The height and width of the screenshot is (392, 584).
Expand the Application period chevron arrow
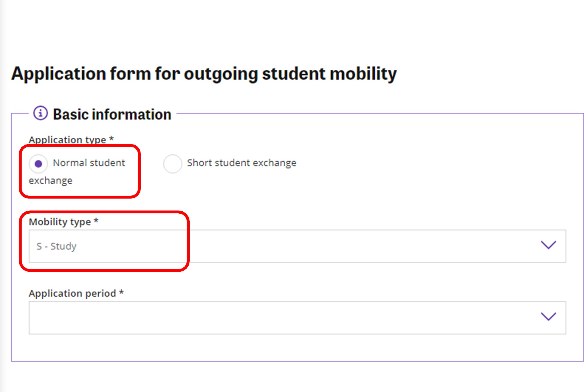(x=548, y=317)
